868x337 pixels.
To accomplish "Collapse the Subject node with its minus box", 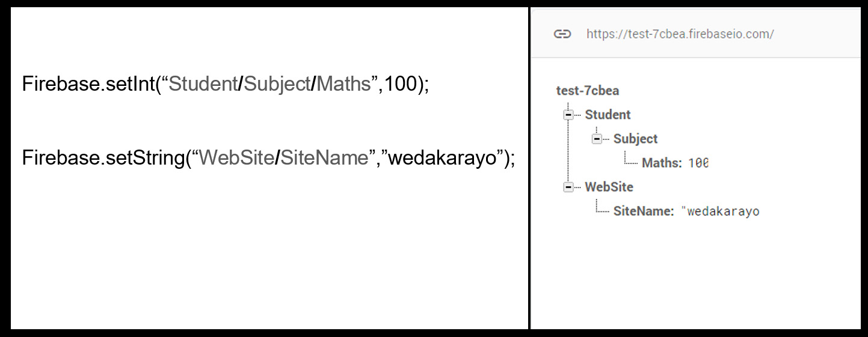I will (x=597, y=139).
